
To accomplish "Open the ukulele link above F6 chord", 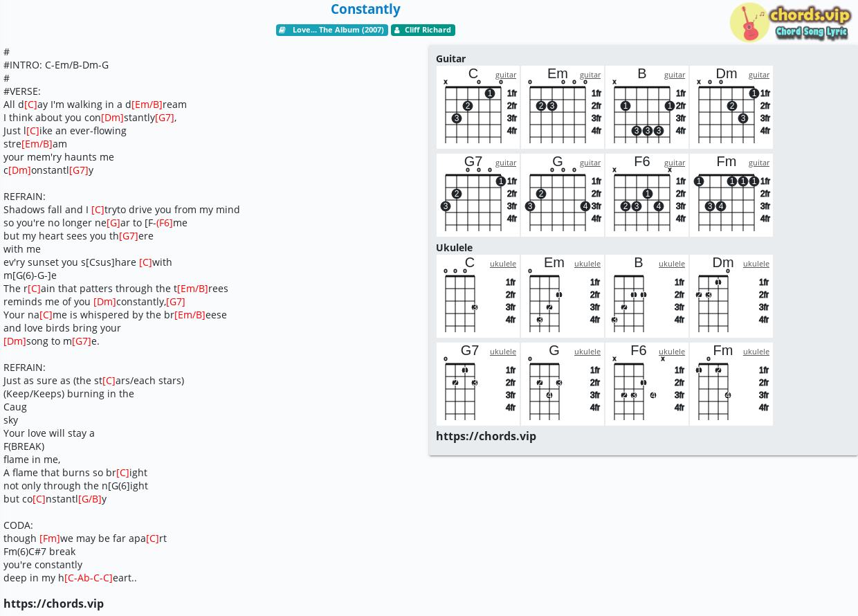I will 672,352.
